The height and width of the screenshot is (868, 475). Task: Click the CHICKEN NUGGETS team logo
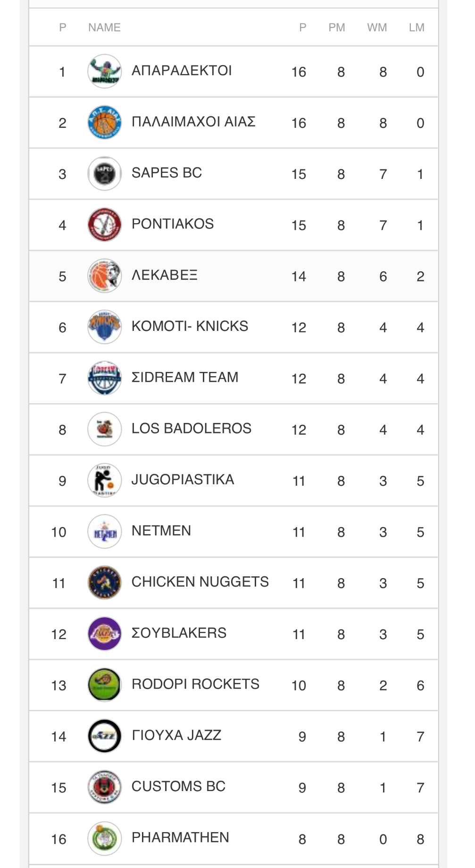pos(105,582)
